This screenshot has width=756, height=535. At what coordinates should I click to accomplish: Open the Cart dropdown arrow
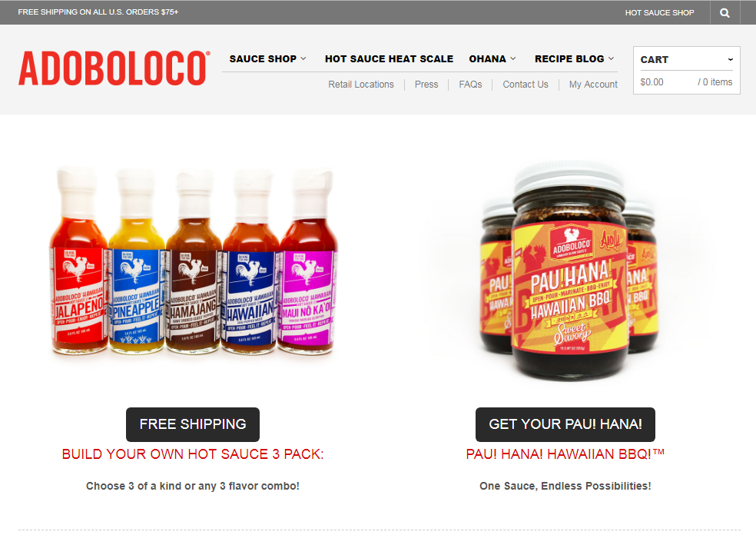(x=731, y=59)
